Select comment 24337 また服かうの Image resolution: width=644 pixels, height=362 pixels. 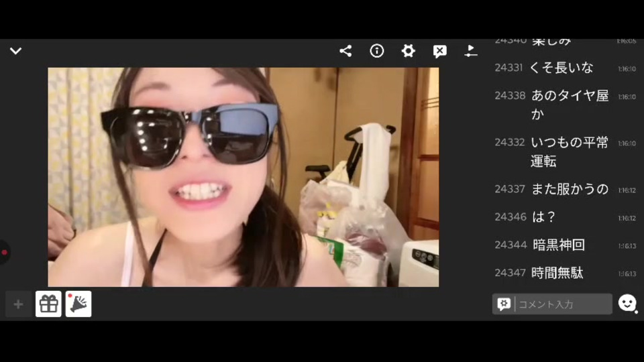tap(565, 189)
